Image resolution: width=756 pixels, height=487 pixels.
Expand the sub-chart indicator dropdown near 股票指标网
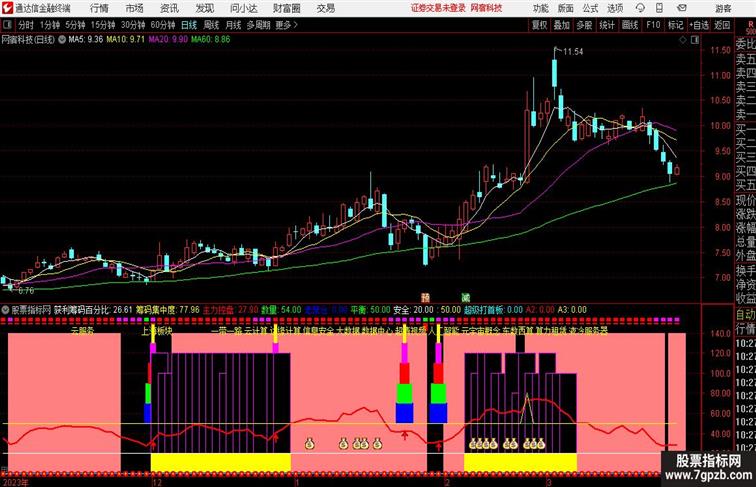[x=5, y=310]
